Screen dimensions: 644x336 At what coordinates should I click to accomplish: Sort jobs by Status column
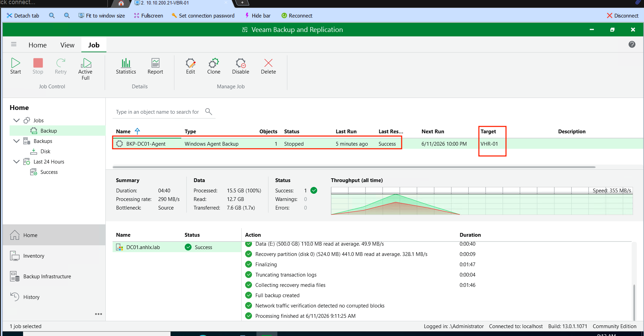tap(292, 131)
